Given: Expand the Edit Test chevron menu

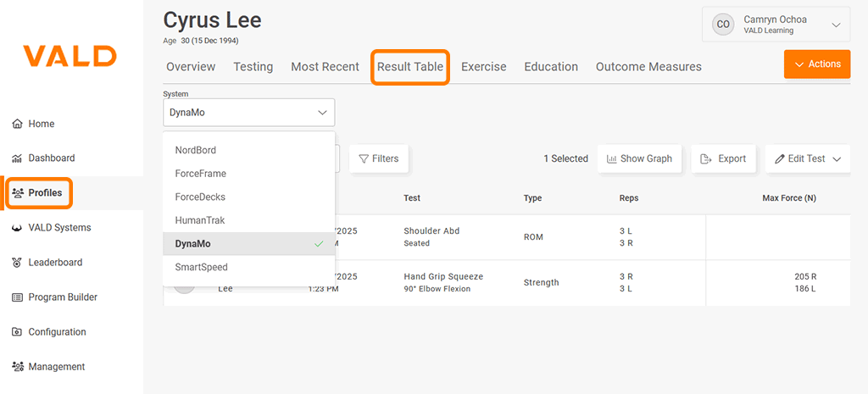Looking at the screenshot, I should (x=837, y=159).
